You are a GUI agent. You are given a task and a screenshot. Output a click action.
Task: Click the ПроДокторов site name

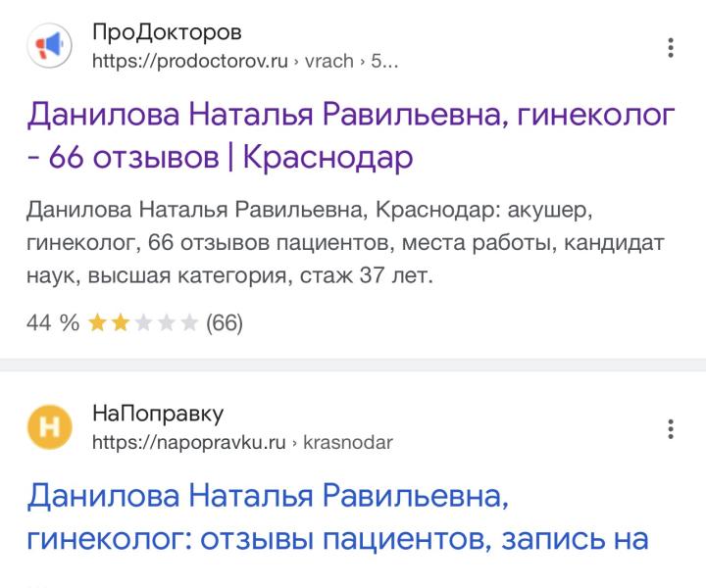coord(167,32)
